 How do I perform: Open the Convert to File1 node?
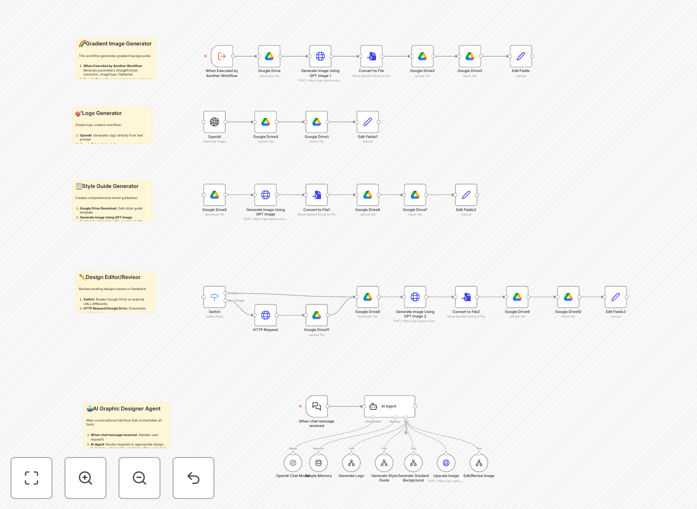(316, 195)
